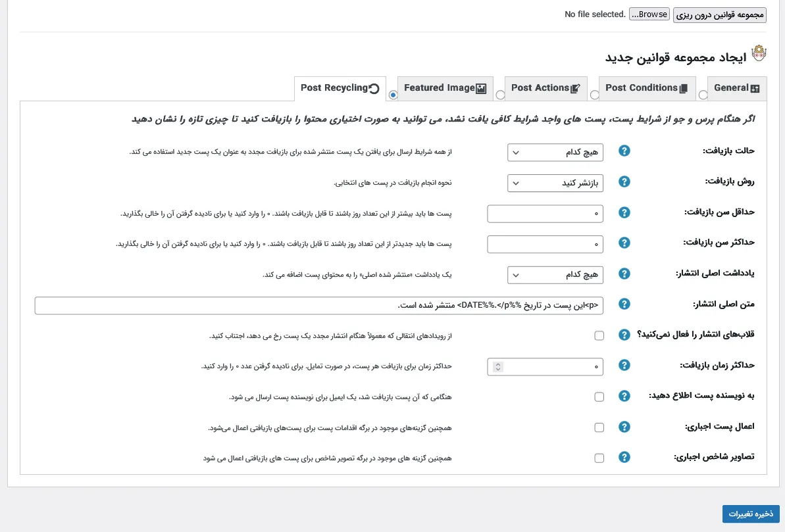
Task: Switch to the Post Actions tab
Action: coord(545,88)
